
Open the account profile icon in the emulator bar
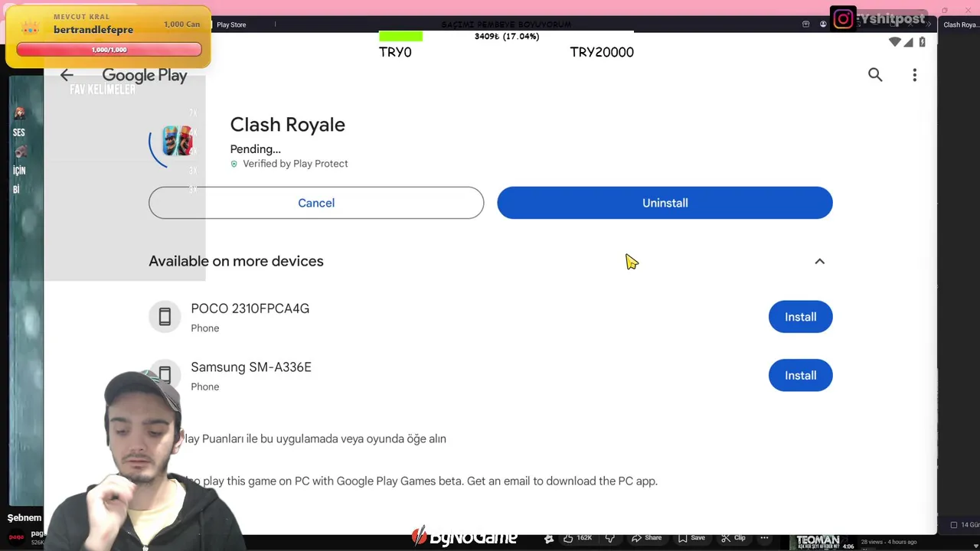pos(823,24)
